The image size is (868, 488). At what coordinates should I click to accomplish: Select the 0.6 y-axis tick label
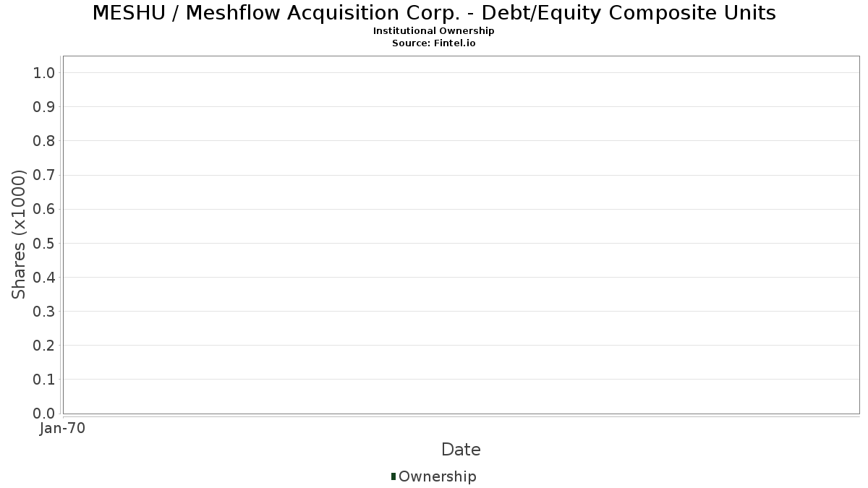click(44, 210)
